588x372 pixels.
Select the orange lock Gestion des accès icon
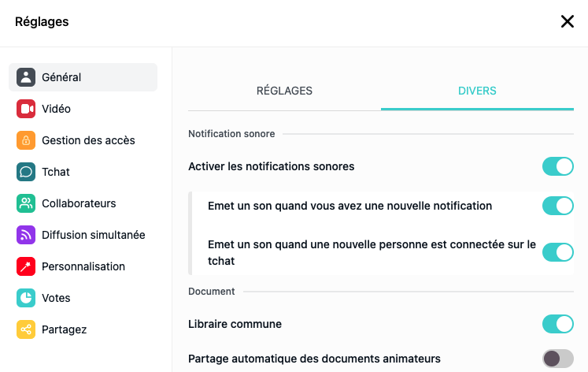click(x=26, y=140)
